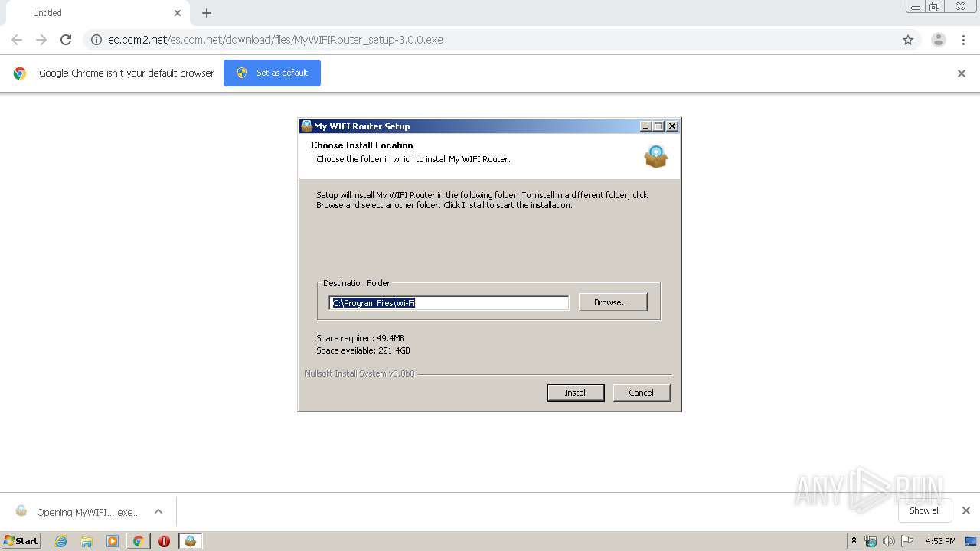This screenshot has width=980, height=551.
Task: Open the Windows Start menu
Action: [21, 540]
